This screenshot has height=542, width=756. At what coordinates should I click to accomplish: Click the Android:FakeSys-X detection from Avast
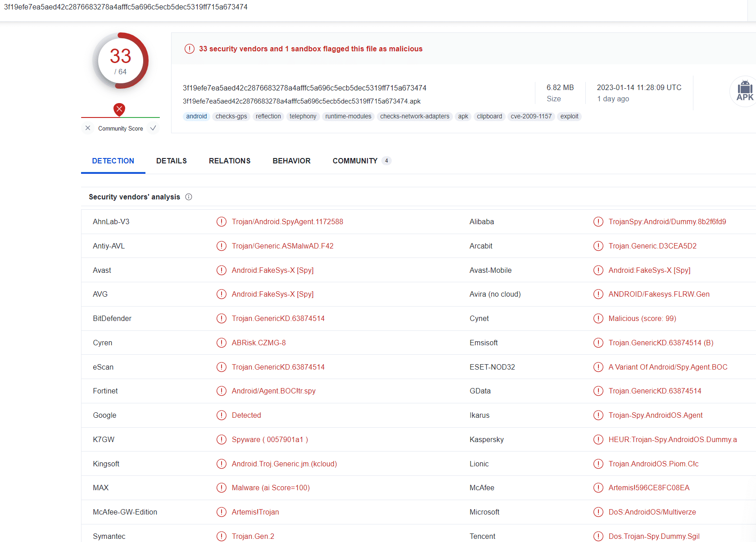coord(272,270)
